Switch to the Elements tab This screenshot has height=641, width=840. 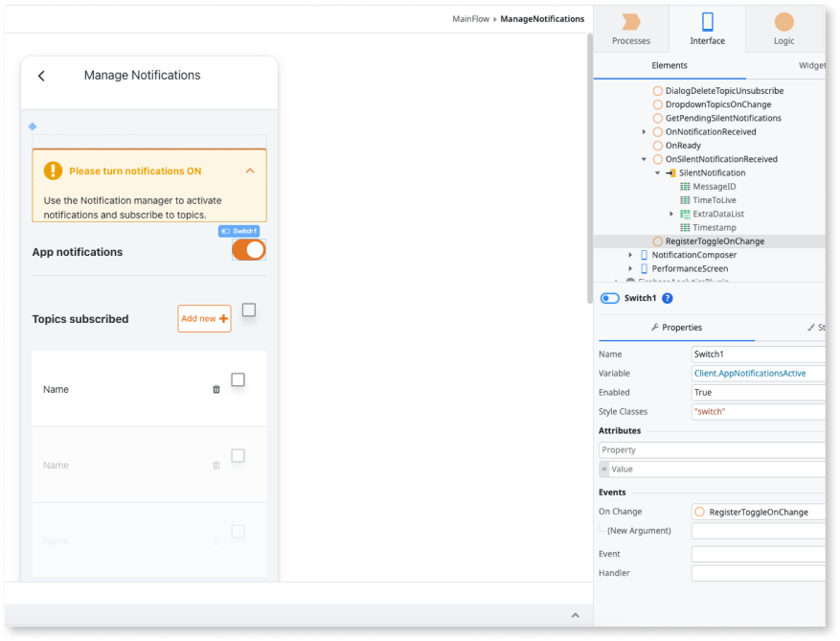670,66
